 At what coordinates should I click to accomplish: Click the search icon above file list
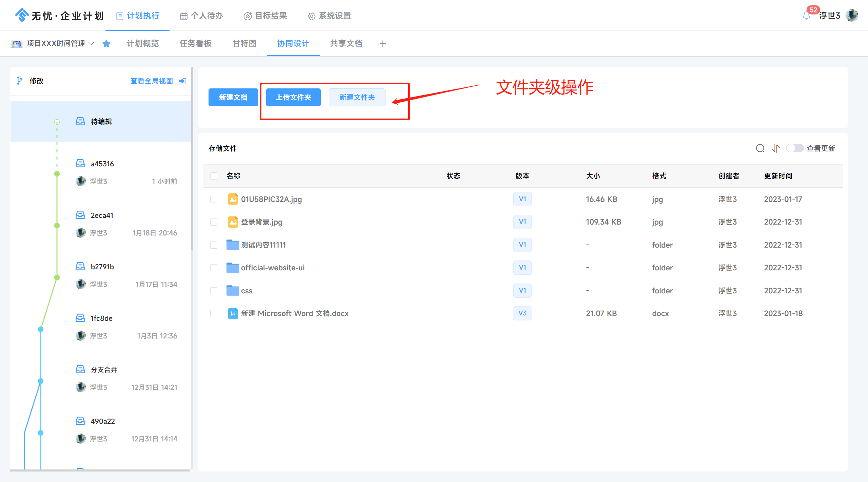click(x=760, y=148)
